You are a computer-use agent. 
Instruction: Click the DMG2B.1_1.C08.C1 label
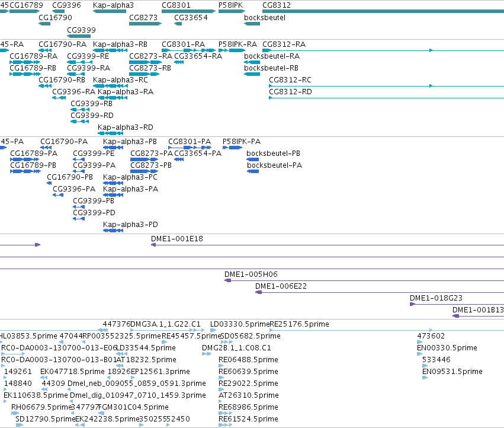(236, 348)
